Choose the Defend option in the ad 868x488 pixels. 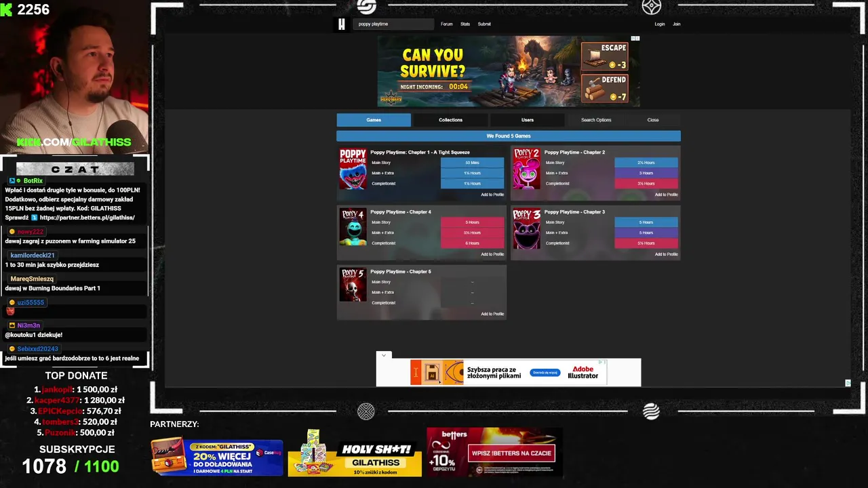click(604, 88)
